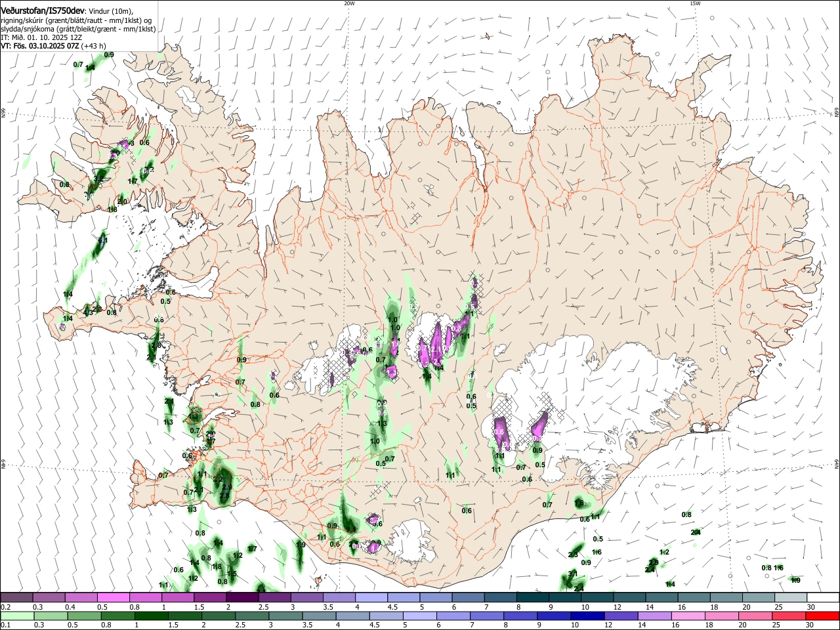
Task: Click the '15W' longitude label
Action: click(695, 3)
